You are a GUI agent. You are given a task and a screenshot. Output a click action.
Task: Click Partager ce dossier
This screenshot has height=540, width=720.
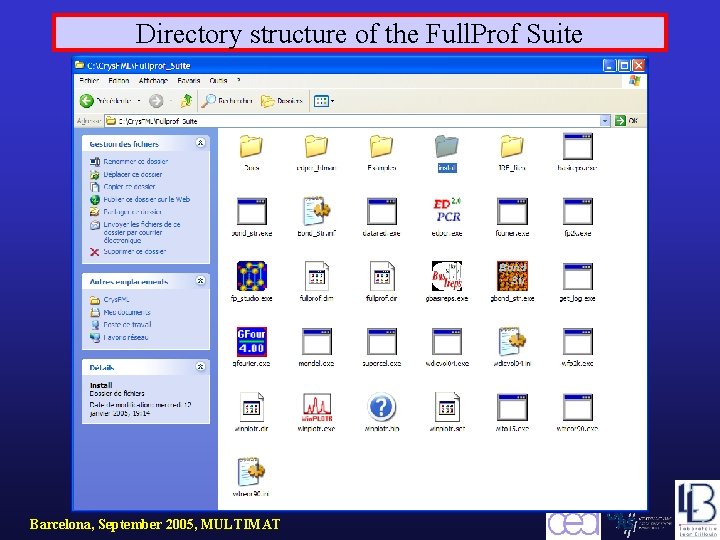tap(126, 212)
